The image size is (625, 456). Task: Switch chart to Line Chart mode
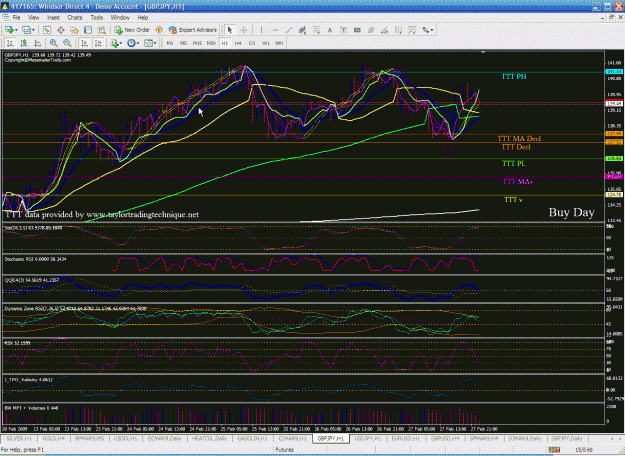tap(37, 43)
